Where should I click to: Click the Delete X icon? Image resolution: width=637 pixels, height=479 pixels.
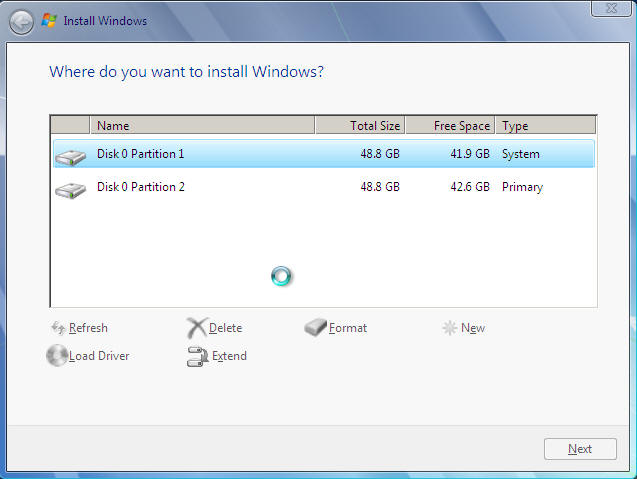click(x=196, y=328)
